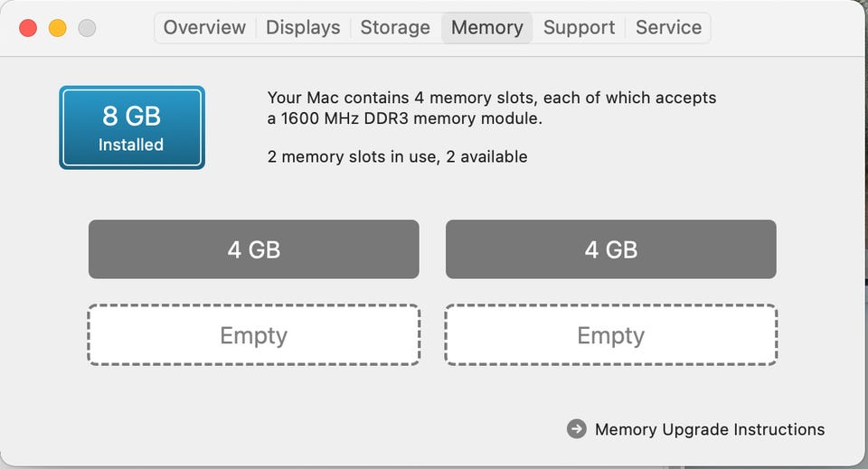Select the right 4 GB memory slot
This screenshot has width=868, height=469.
tap(610, 249)
